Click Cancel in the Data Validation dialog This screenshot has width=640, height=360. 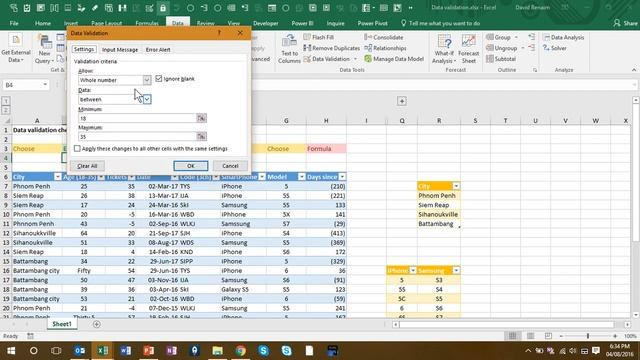pyautogui.click(x=230, y=166)
